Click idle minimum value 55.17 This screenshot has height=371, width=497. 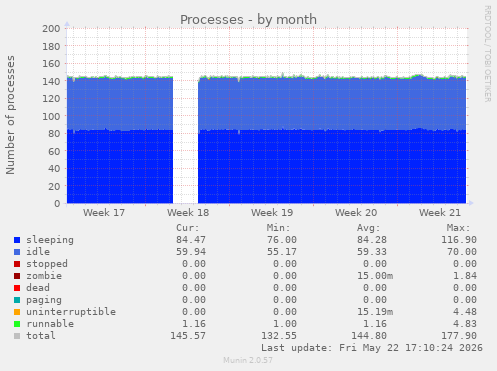[282, 252]
